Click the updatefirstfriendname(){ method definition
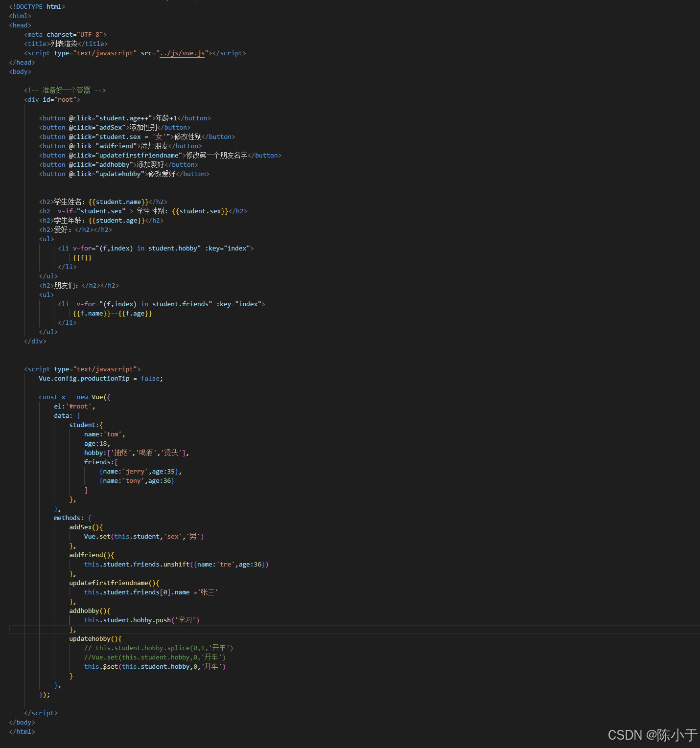This screenshot has height=748, width=700. pyautogui.click(x=114, y=583)
